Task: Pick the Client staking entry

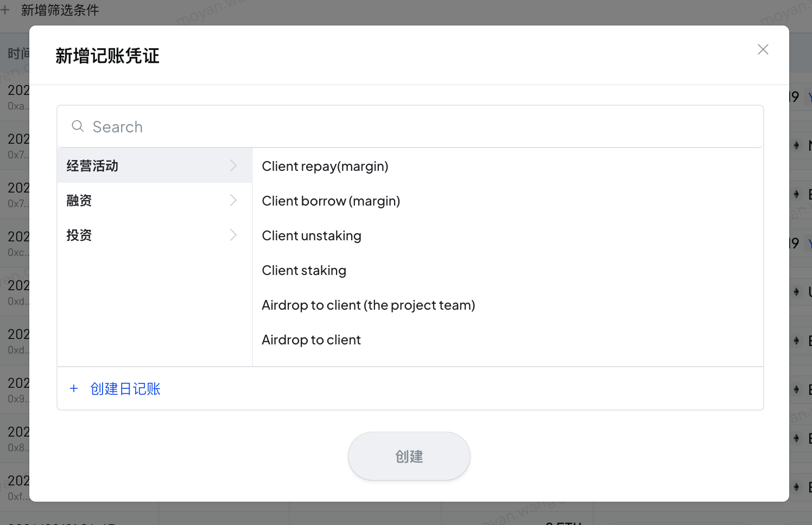Action: 303,271
